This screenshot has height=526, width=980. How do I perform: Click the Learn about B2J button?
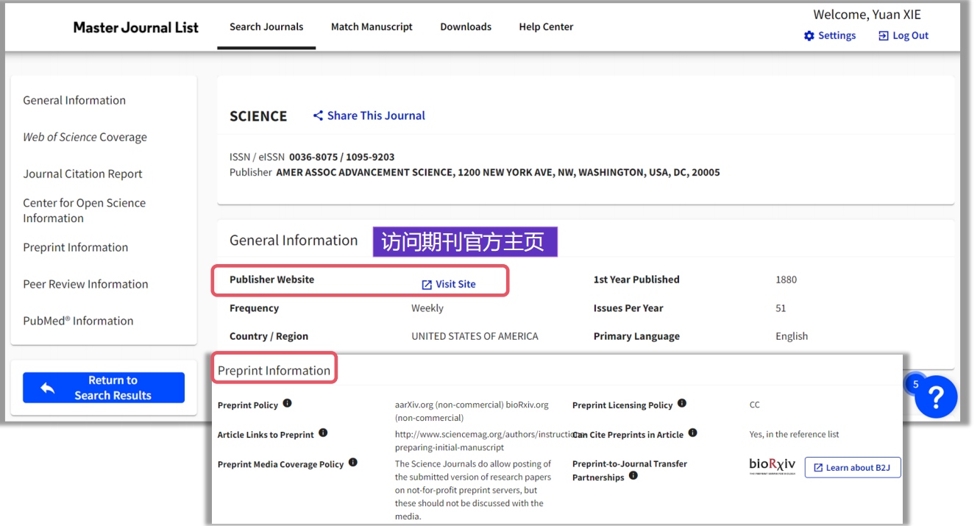[853, 467]
